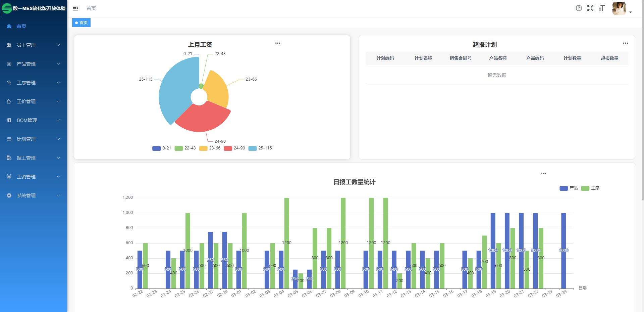Toggle the 产品 series in bar chart legend

568,188
